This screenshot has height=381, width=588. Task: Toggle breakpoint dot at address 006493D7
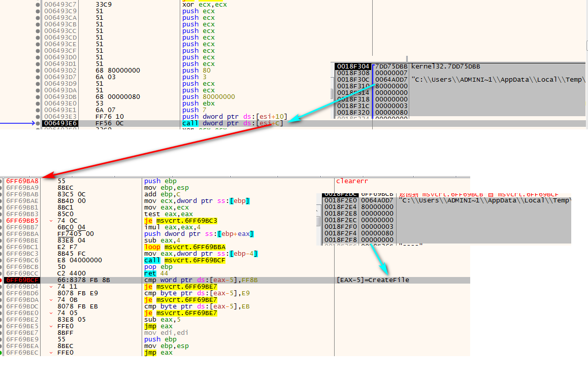point(38,77)
